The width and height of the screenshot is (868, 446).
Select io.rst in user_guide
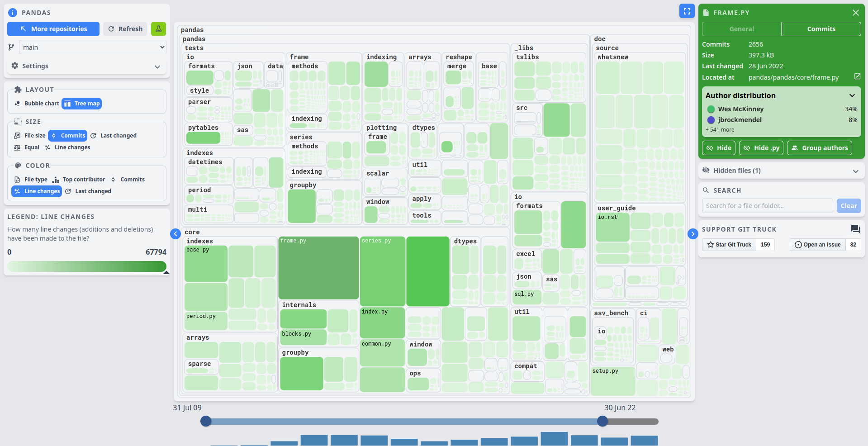[612, 227]
